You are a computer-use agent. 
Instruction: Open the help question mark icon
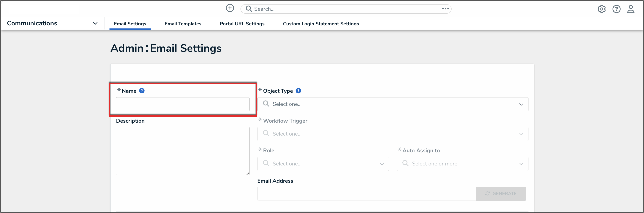click(616, 9)
